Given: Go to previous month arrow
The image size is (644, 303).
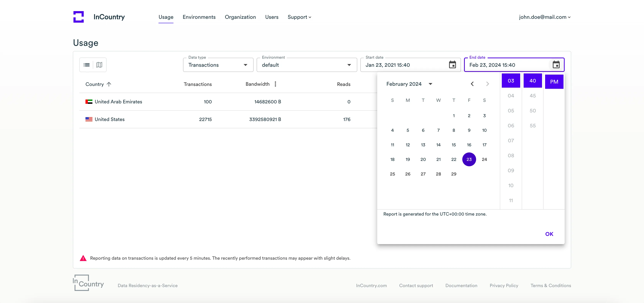Looking at the screenshot, I should [472, 84].
